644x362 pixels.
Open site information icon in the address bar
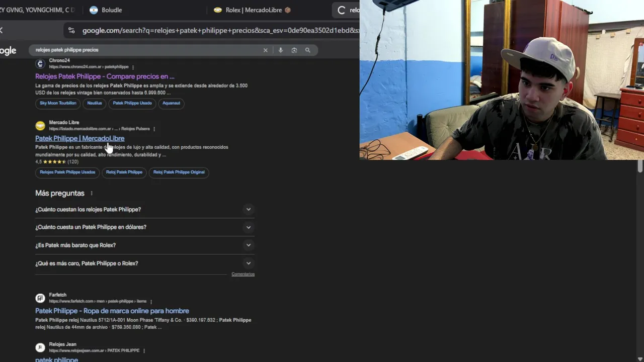(x=71, y=31)
